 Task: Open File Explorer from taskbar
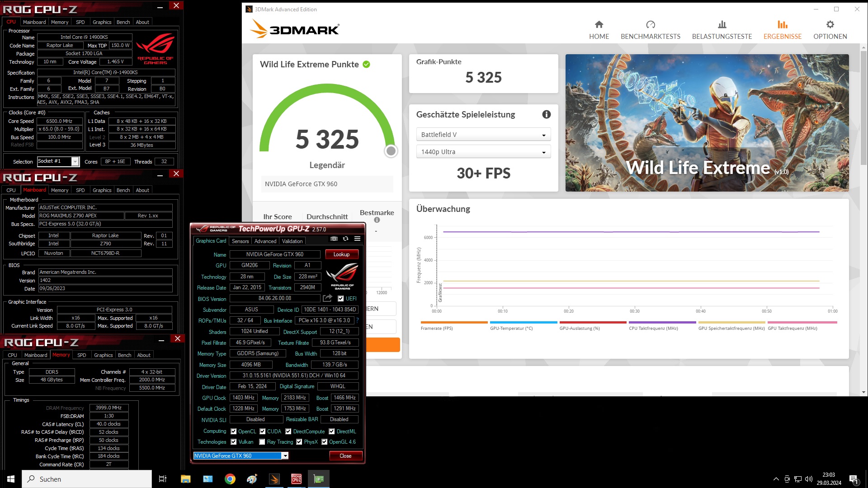[185, 479]
